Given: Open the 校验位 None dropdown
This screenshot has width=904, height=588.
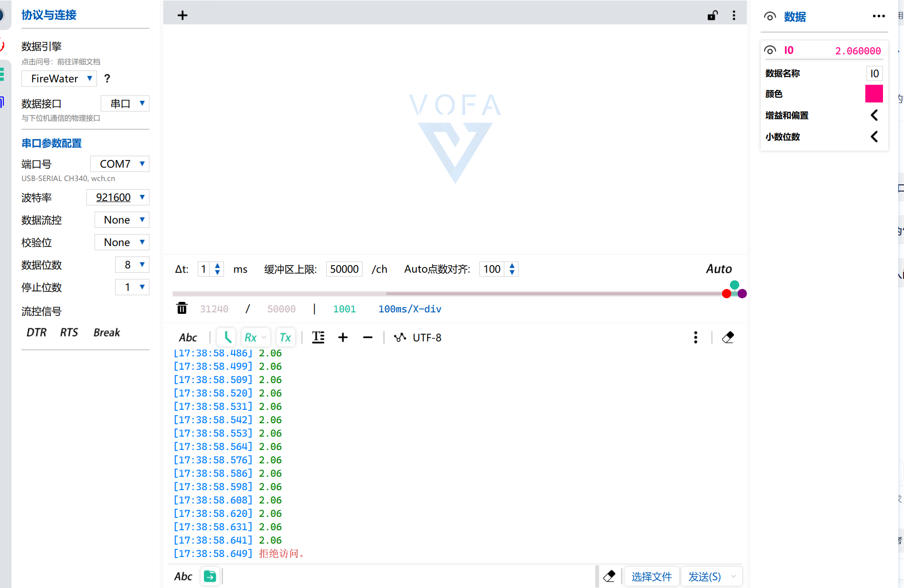Looking at the screenshot, I should coord(122,242).
